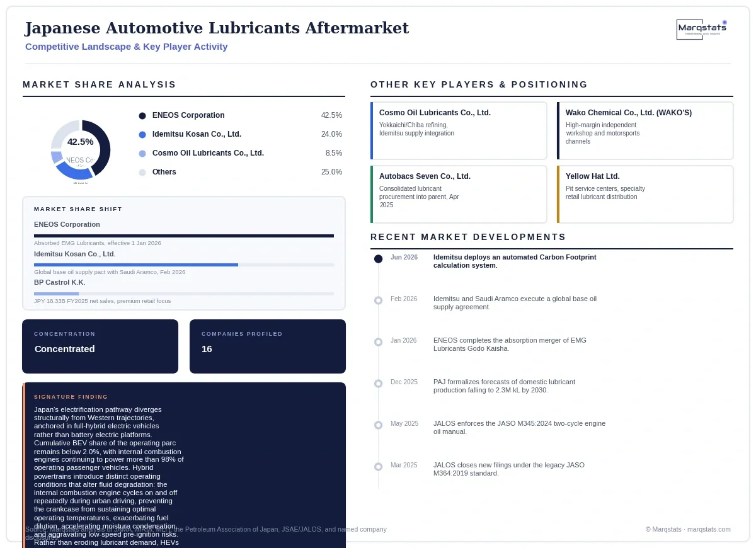Click the 'Competitive Landscape & Key Player Activity' subtitle
The image size is (756, 548).
(x=127, y=47)
